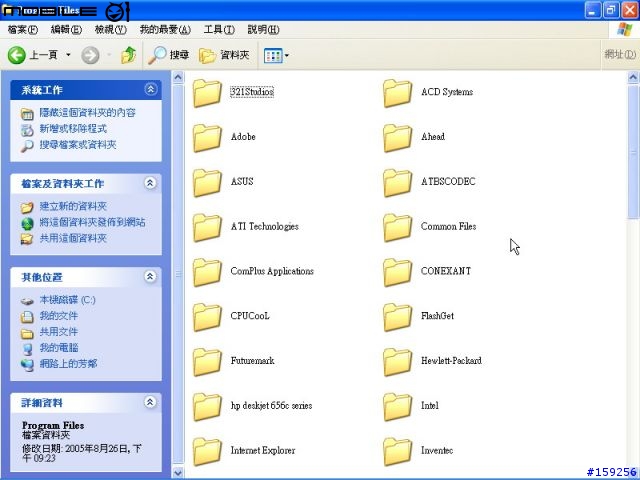The width and height of the screenshot is (640, 480).
Task: Select the 321Studios folder icon
Action: (x=207, y=93)
